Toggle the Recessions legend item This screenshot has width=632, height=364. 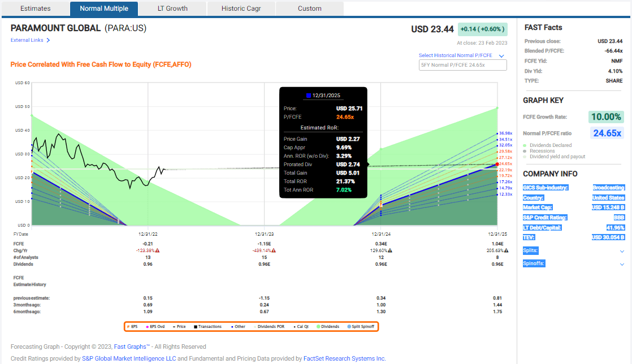click(x=539, y=151)
